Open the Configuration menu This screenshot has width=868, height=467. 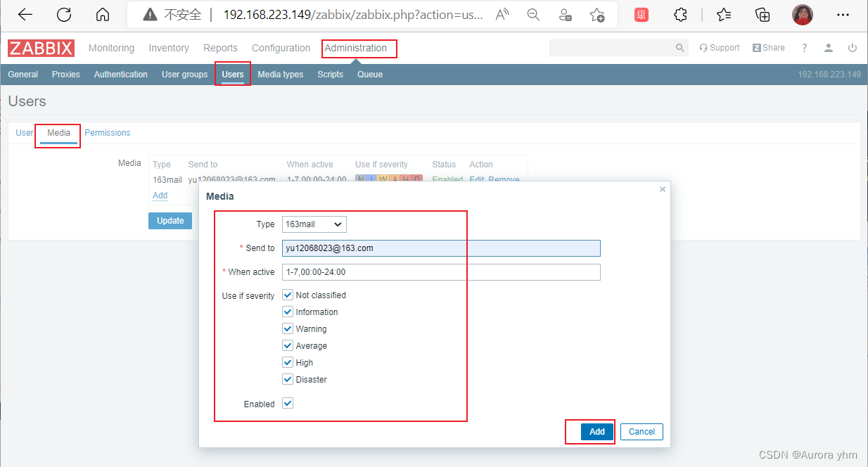(x=281, y=48)
